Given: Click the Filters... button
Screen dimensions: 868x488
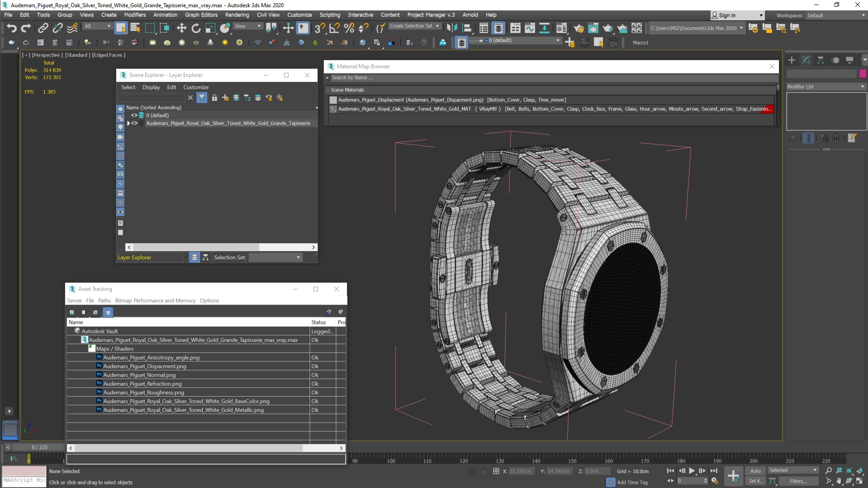Looking at the screenshot, I should click(799, 481).
